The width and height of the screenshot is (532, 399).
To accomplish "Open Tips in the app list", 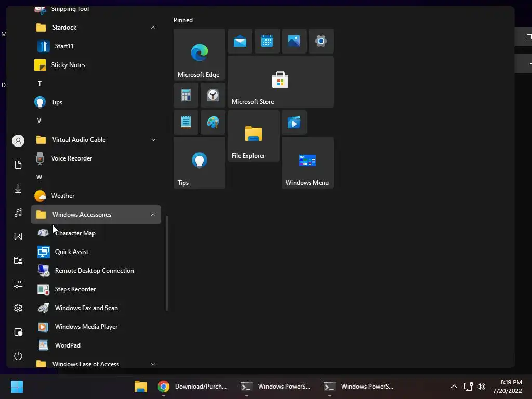I will pos(96,102).
